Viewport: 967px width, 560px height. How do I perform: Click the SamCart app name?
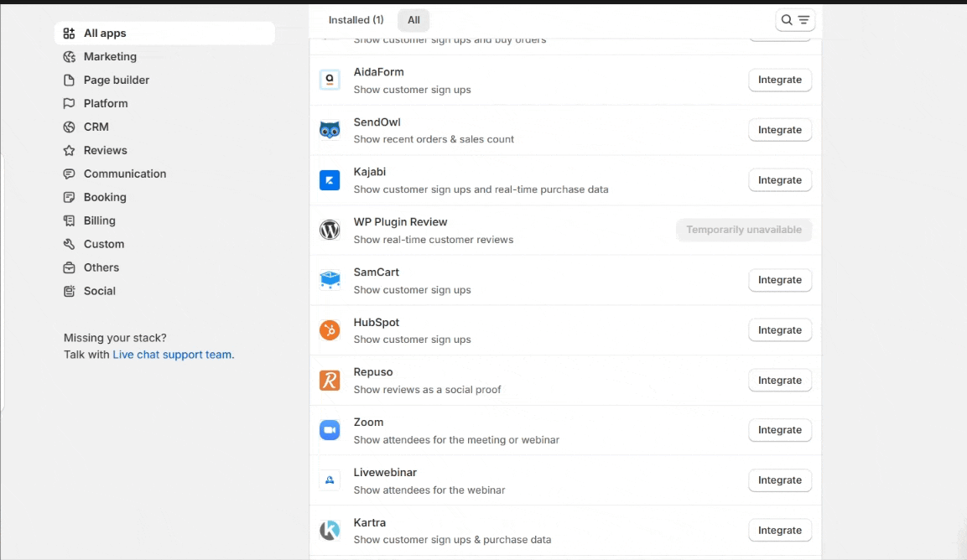click(x=377, y=272)
